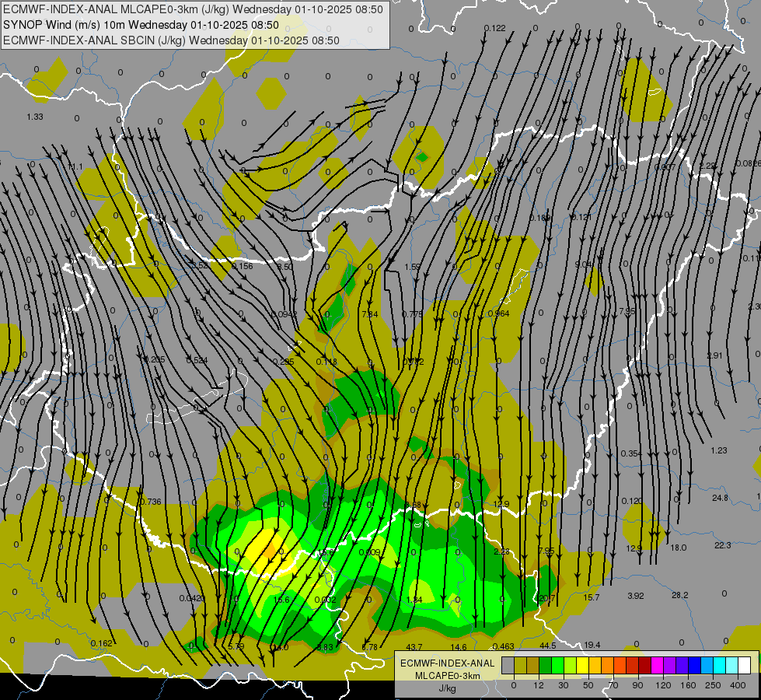Screen dimensions: 761x700
Task: Click the map value 0.122
Action: (494, 28)
